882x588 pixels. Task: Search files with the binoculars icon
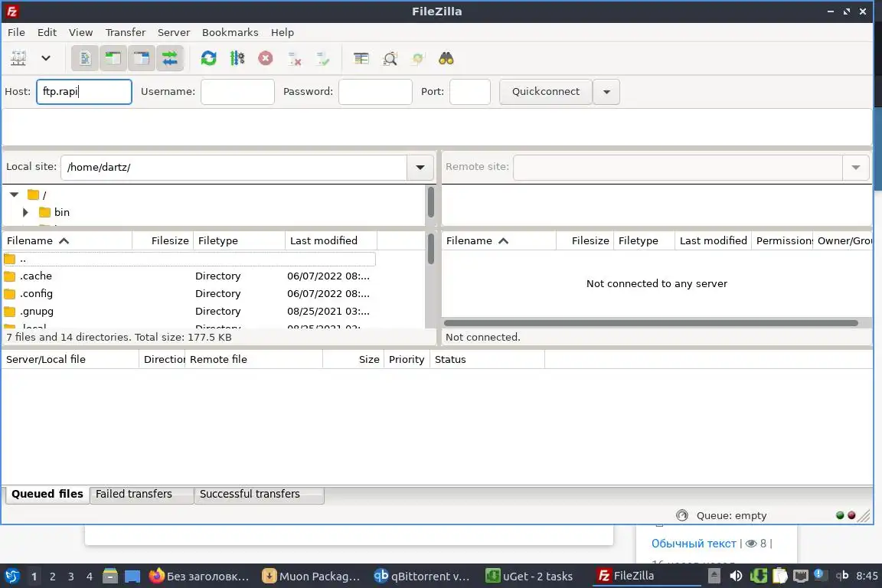click(446, 58)
